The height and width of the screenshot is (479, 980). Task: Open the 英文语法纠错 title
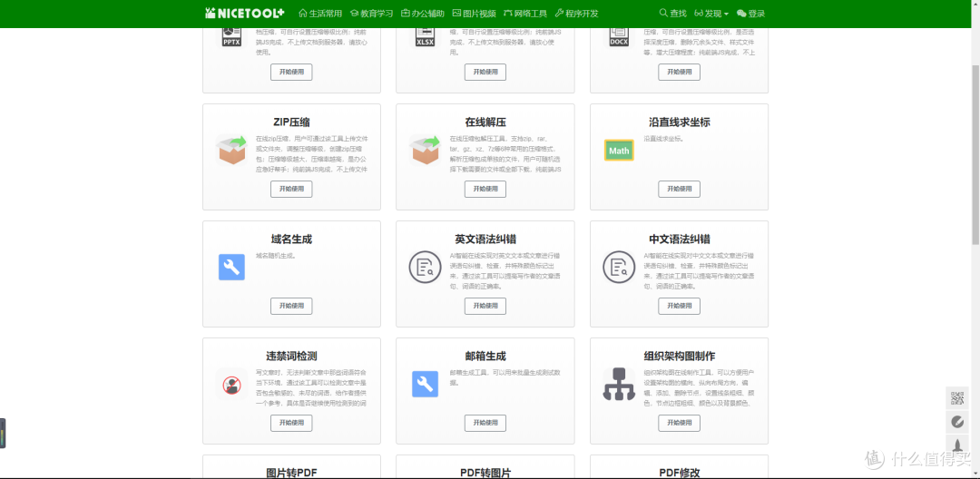pos(485,239)
